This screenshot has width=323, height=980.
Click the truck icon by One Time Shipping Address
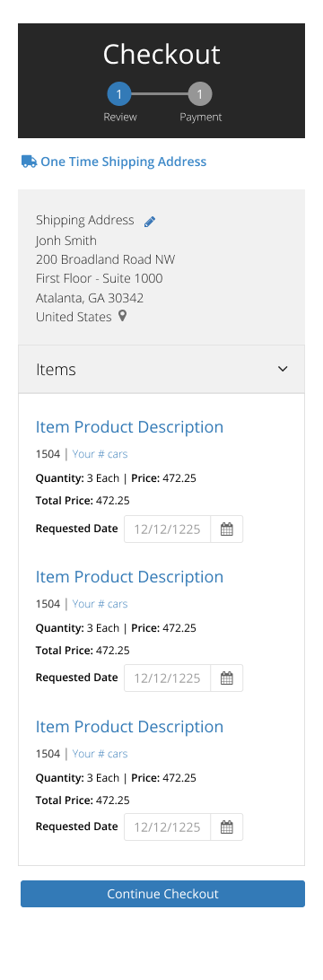[x=29, y=162]
